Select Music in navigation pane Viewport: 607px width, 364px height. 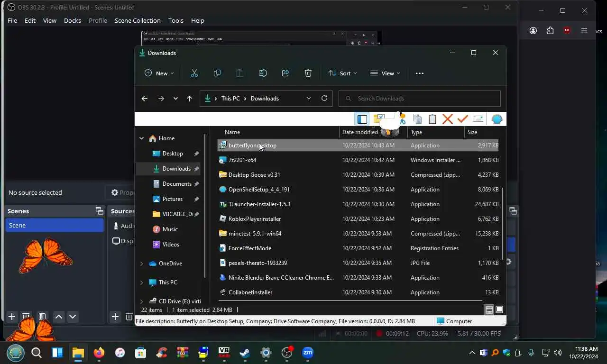[x=169, y=229]
